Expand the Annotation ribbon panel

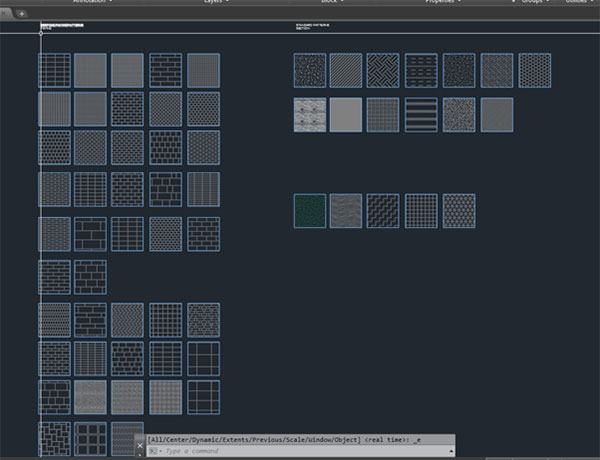click(x=92, y=3)
